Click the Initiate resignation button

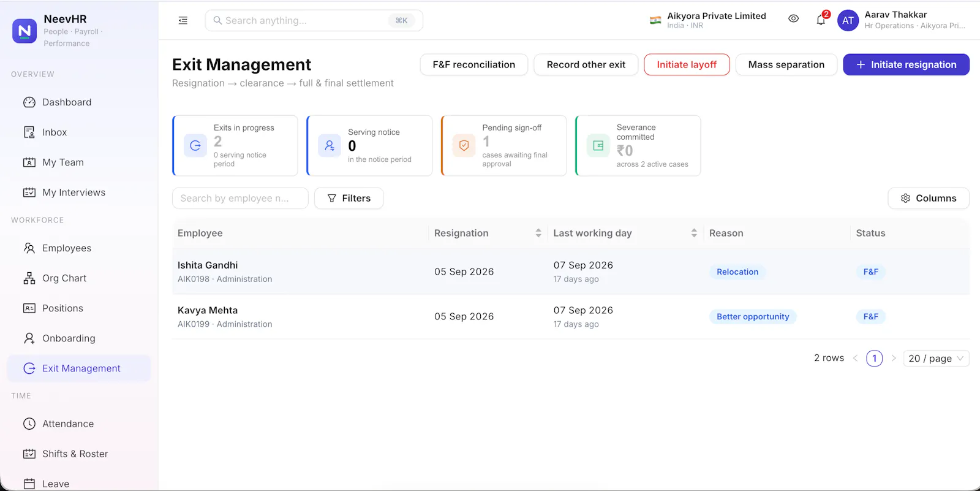click(x=906, y=64)
